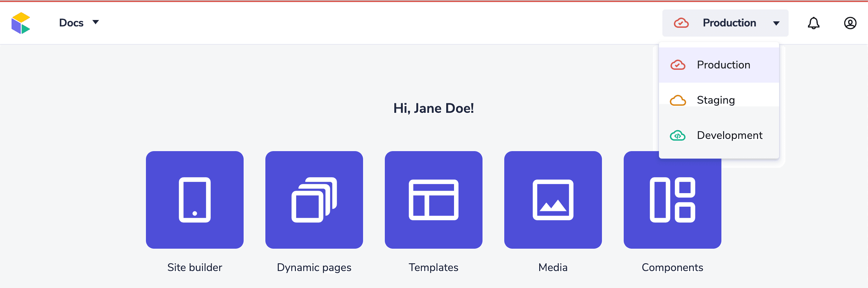Click the Dynamic pages label

point(314,268)
